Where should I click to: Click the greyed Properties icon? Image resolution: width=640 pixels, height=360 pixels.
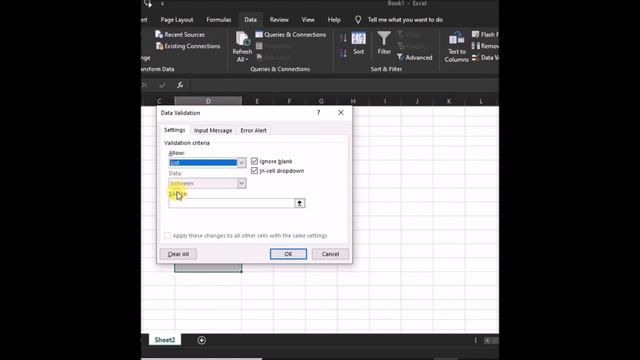(259, 46)
